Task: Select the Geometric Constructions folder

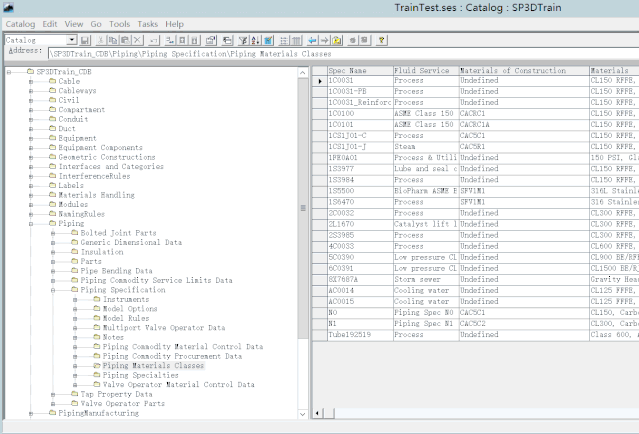Action: pyautogui.click(x=106, y=157)
